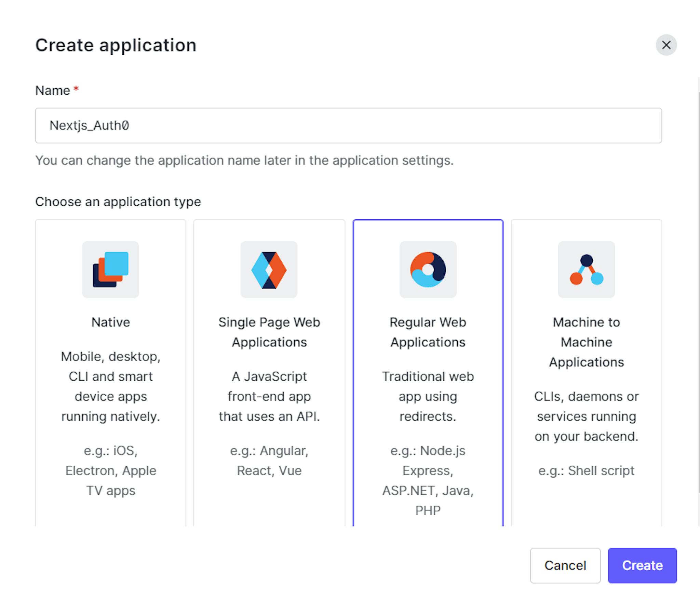This screenshot has width=700, height=602.
Task: Click the Native stacked squares icon
Action: coord(110,270)
